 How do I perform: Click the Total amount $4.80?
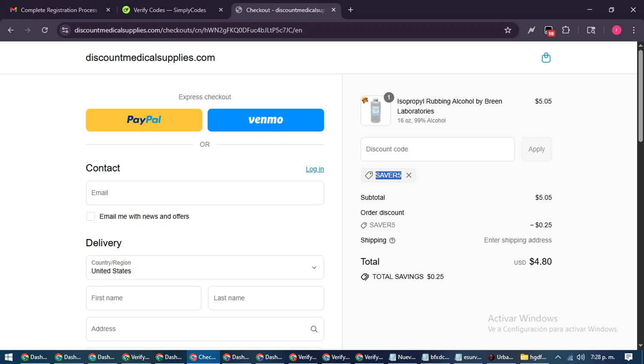coord(540,262)
